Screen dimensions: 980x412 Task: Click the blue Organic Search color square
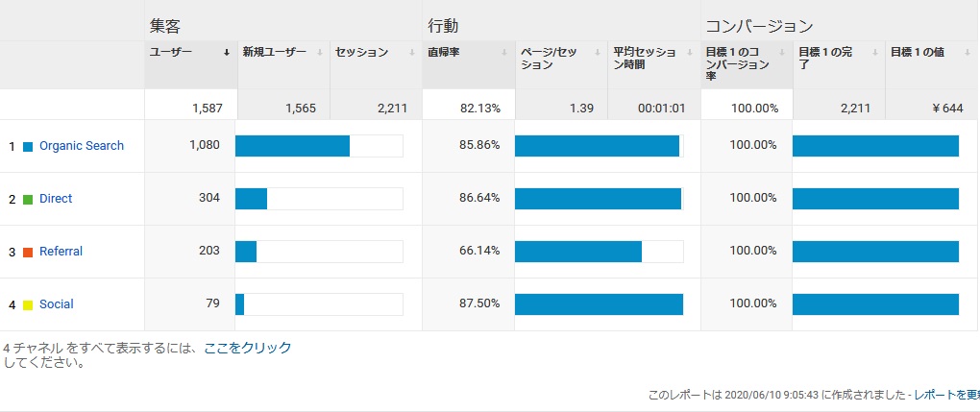[x=28, y=147]
